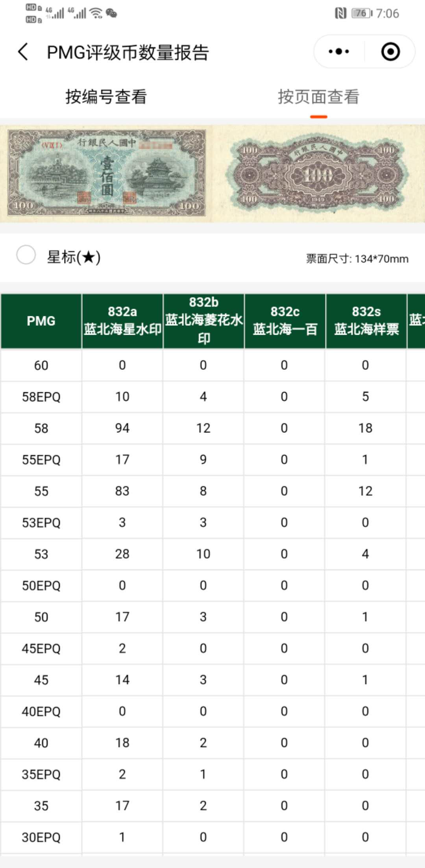Select the 星标(★) radio button
Viewport: 425px width, 868px height.
[x=26, y=256]
